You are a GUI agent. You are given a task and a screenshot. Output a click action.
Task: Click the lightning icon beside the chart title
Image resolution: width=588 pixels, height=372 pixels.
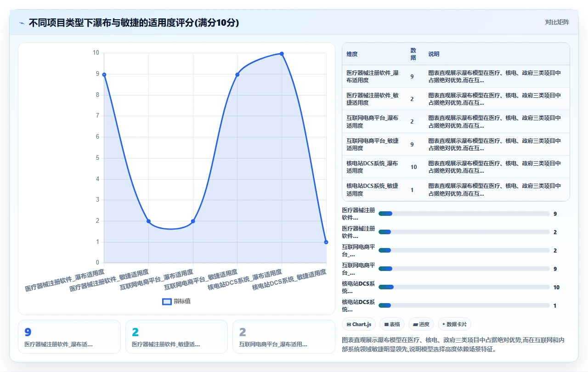click(x=22, y=23)
